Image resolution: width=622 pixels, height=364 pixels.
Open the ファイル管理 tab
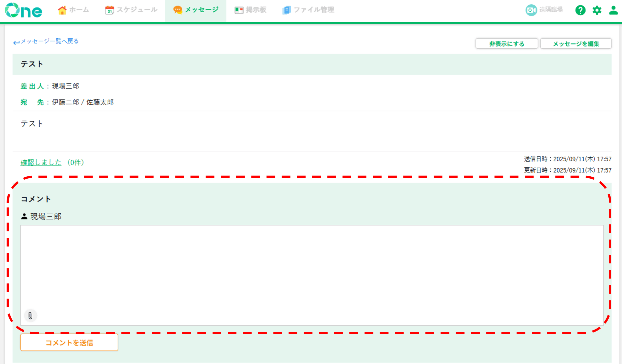point(314,10)
